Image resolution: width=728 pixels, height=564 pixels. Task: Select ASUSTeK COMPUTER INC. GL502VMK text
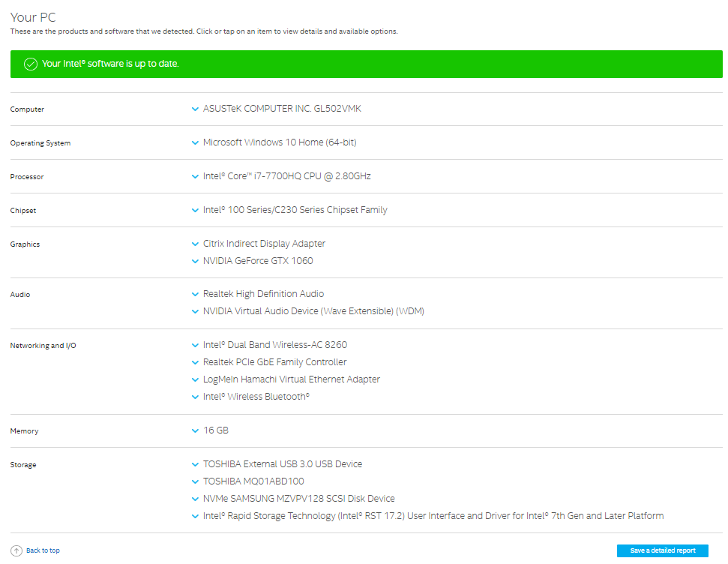[x=282, y=109]
